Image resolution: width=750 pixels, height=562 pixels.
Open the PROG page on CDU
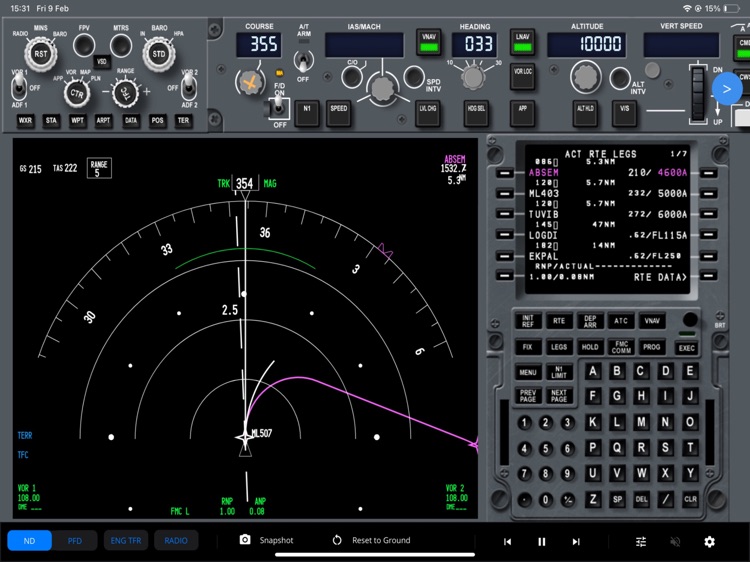click(x=651, y=347)
